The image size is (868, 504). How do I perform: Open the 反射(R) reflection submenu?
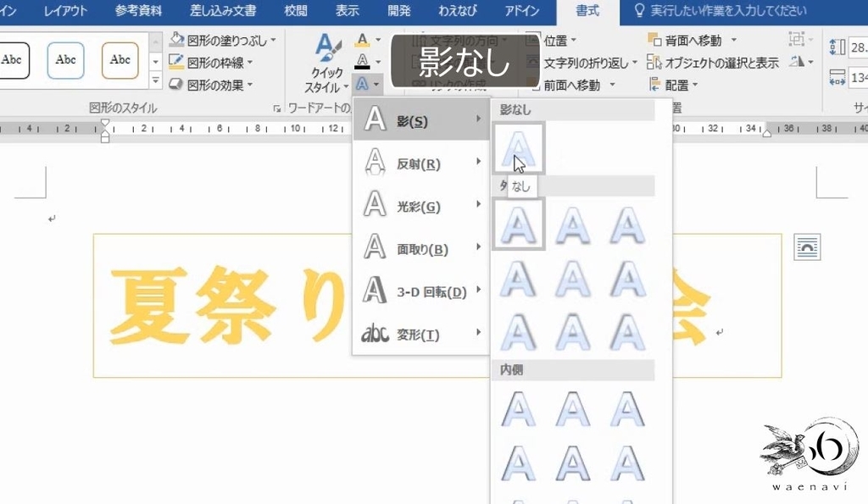point(421,163)
